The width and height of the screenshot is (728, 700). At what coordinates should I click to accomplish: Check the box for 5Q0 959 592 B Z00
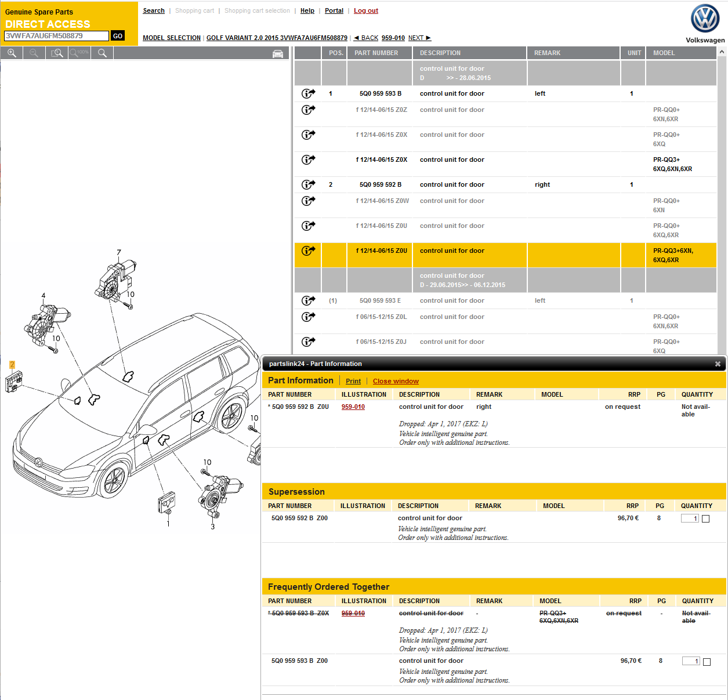705,519
